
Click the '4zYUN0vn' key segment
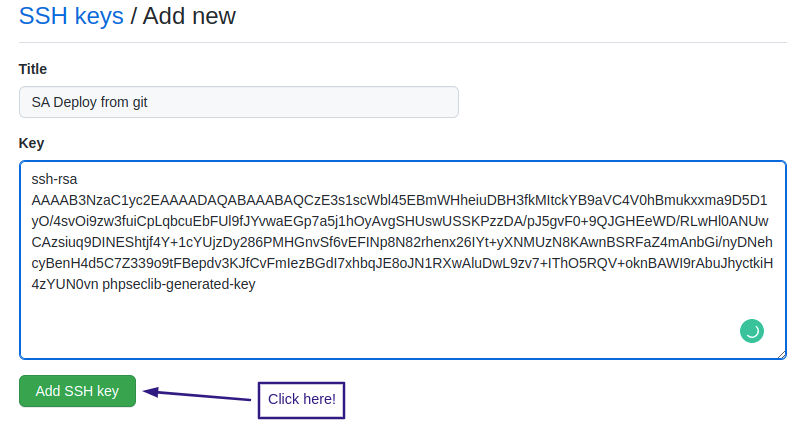[65, 285]
